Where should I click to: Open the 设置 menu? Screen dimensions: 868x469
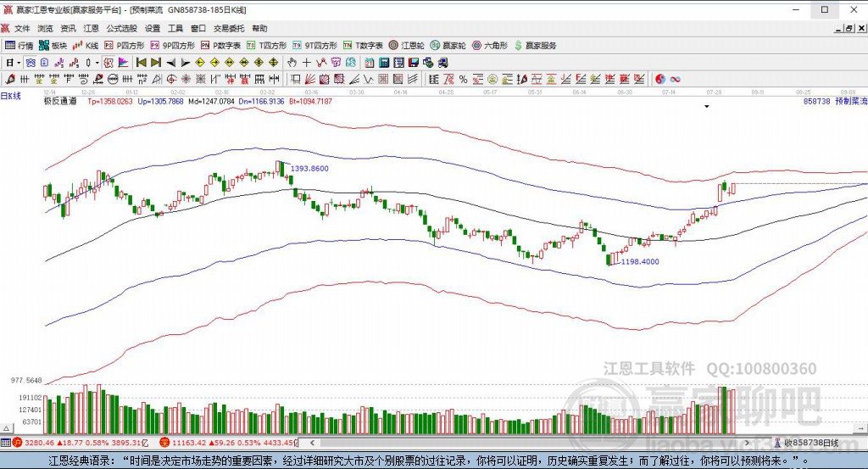pos(153,28)
